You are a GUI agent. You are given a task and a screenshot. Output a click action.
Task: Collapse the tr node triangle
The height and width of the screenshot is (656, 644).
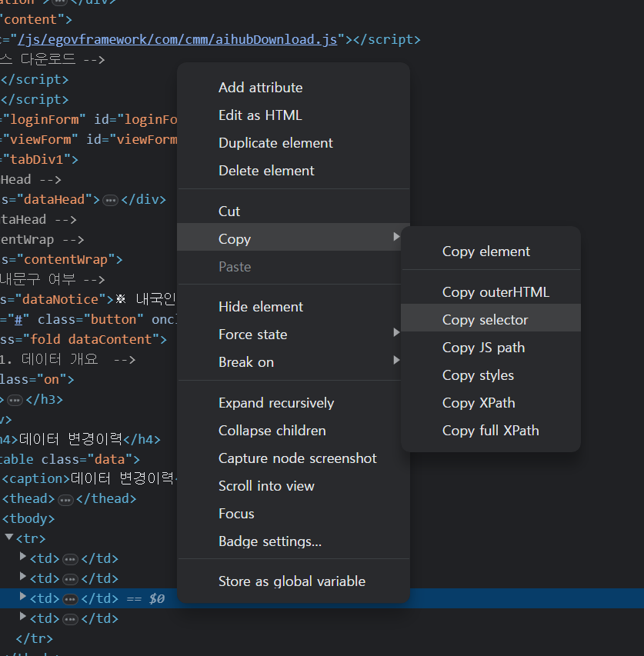click(x=8, y=537)
